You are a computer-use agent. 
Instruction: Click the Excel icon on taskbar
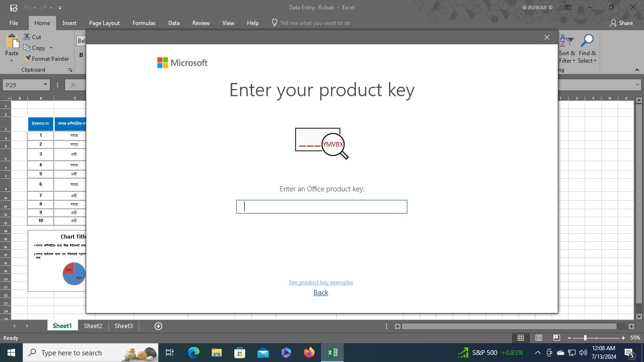pyautogui.click(x=332, y=353)
